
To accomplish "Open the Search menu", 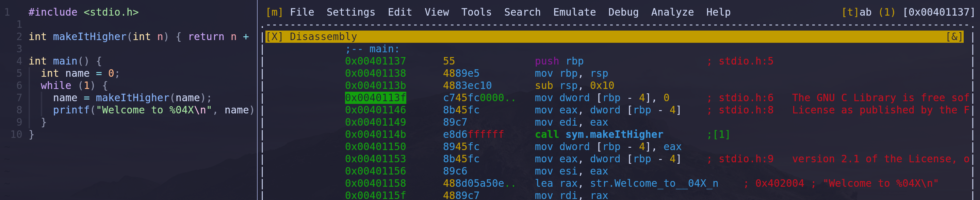I will click(522, 12).
